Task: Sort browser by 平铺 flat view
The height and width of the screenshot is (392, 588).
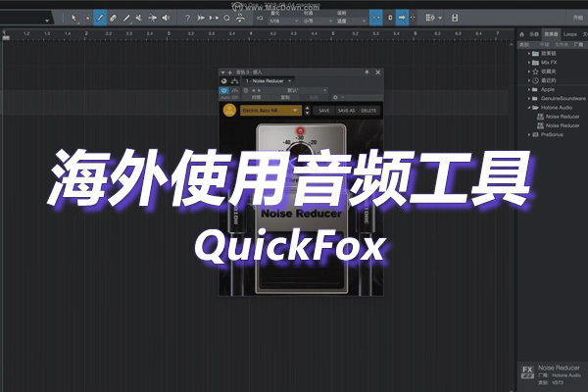Action: [544, 45]
